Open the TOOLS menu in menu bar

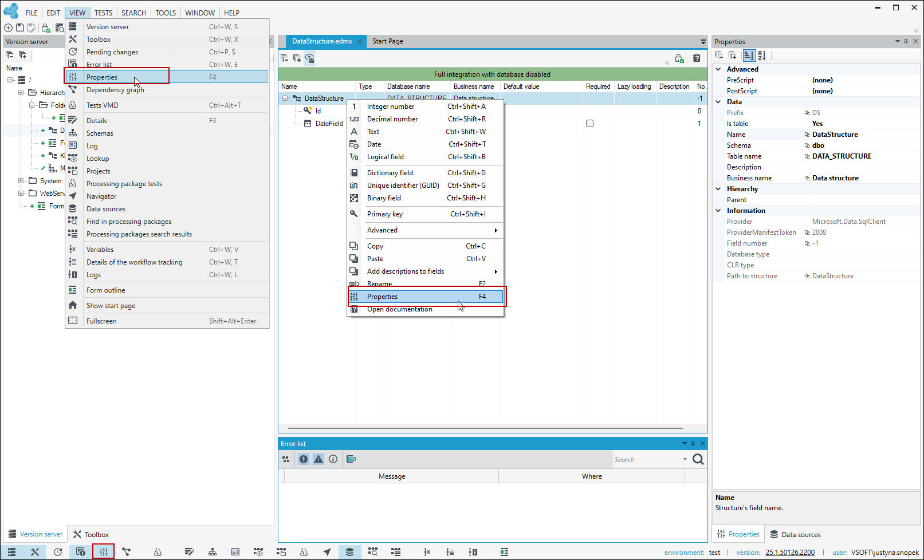click(166, 13)
